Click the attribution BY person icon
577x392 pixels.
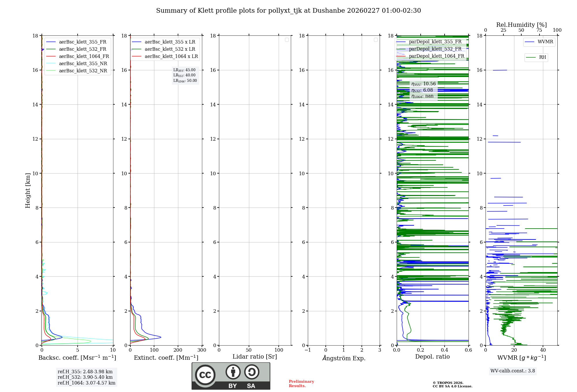[x=233, y=372]
